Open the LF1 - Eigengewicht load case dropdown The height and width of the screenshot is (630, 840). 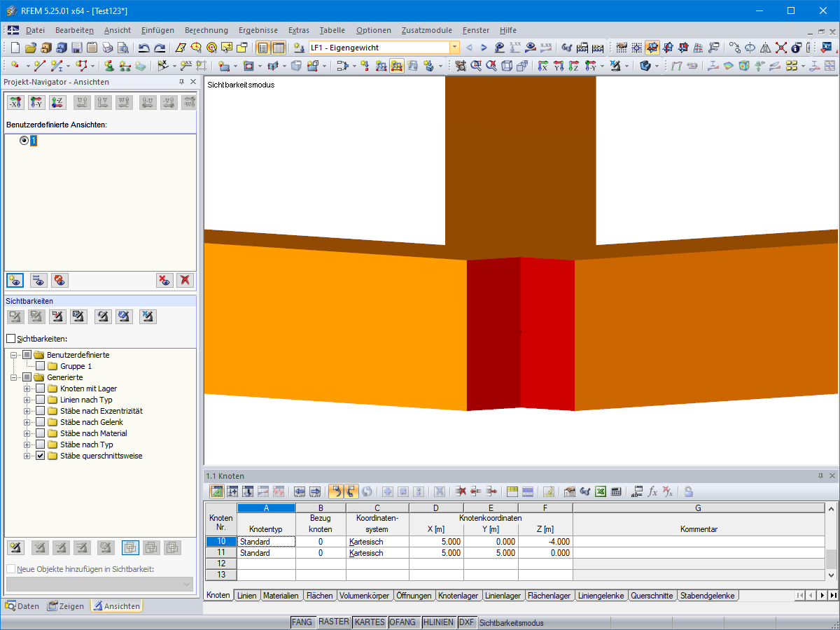[x=454, y=48]
